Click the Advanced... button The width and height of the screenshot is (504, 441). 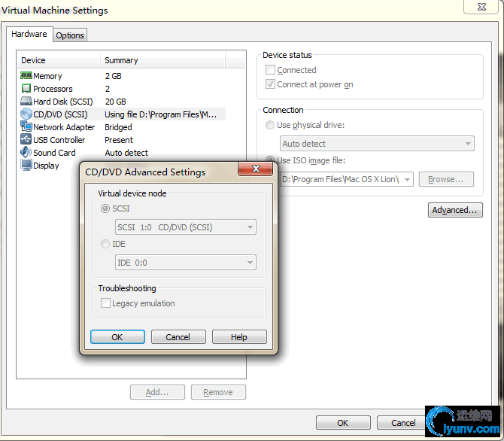pos(455,210)
